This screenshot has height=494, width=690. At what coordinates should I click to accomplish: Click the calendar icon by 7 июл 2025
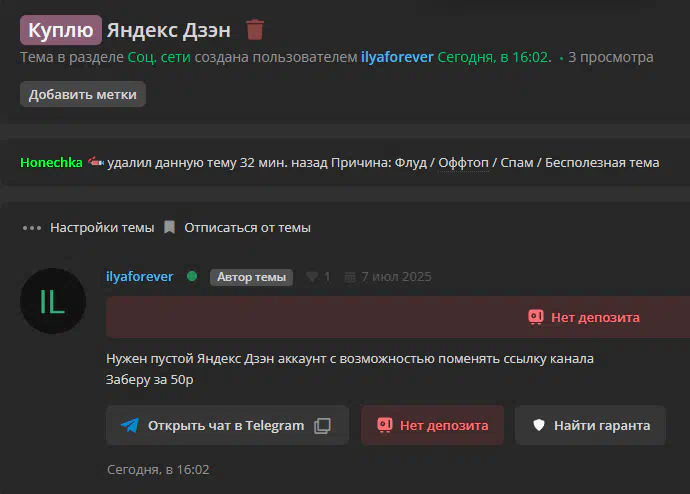(x=350, y=277)
